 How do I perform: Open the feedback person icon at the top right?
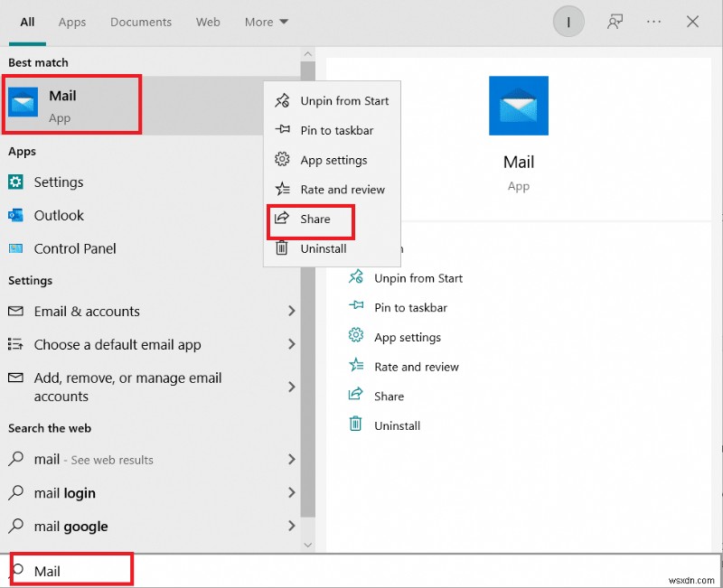coord(615,22)
